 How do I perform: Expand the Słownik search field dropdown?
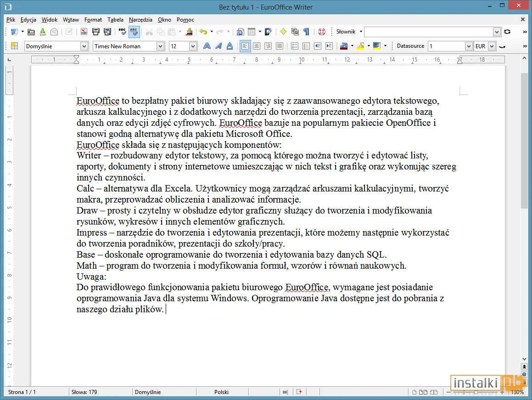(x=497, y=32)
